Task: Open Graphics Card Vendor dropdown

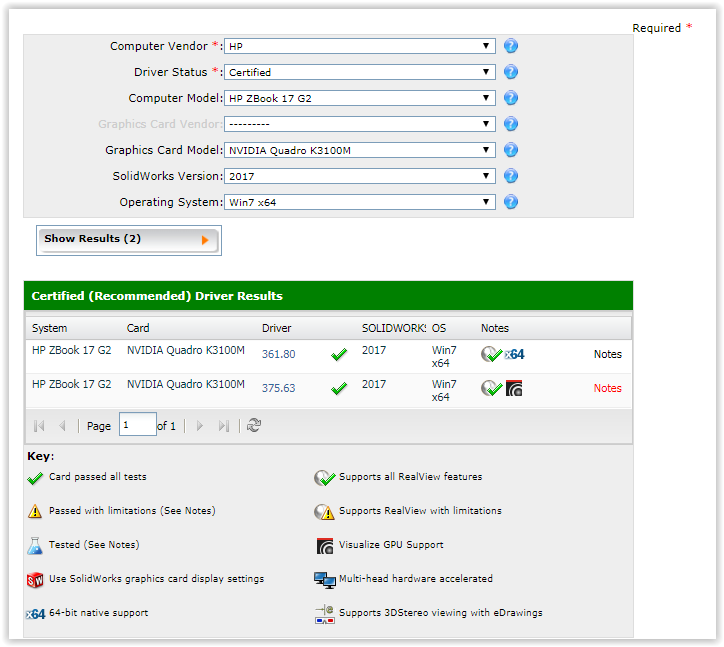Action: (360, 124)
